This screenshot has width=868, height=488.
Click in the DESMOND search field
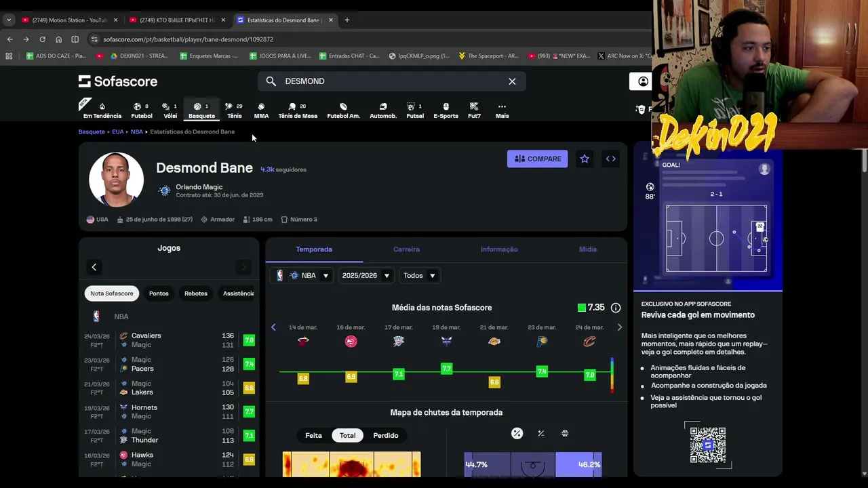[x=392, y=81]
